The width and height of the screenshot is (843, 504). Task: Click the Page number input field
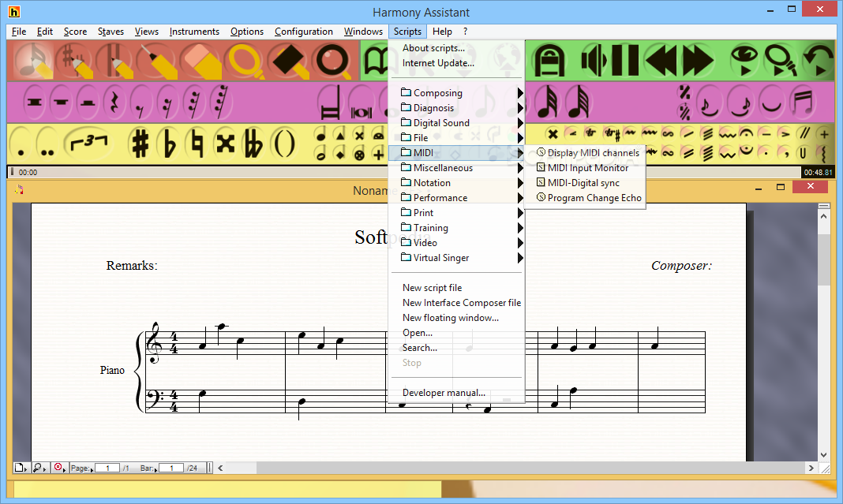pos(107,468)
